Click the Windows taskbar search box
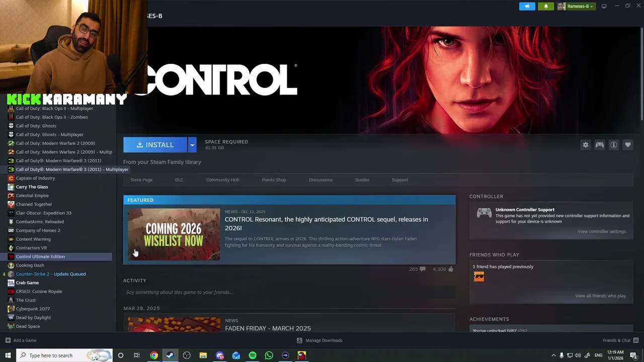 click(x=64, y=355)
